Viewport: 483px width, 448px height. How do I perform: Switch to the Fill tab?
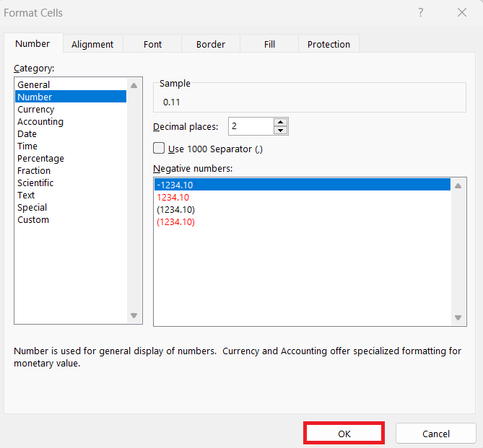point(269,44)
